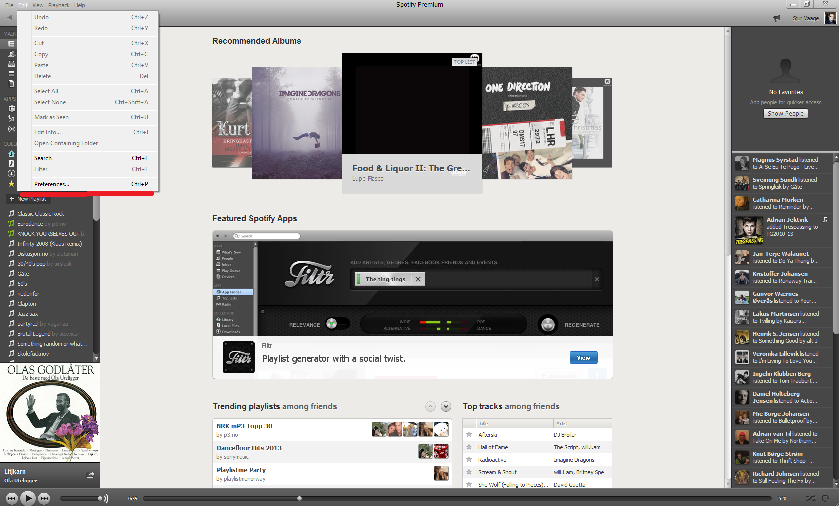This screenshot has height=506, width=839.
Task: Click the now playing track title Litjkarn
Action: 15,472
